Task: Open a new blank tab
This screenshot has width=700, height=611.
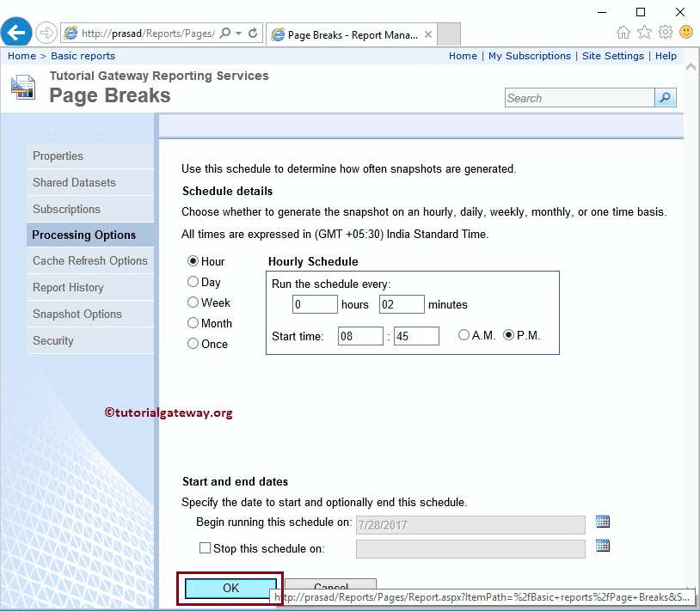Action: [449, 34]
